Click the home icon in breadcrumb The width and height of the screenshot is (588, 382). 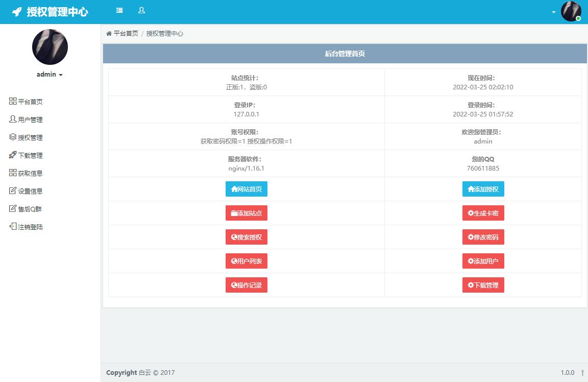point(109,34)
